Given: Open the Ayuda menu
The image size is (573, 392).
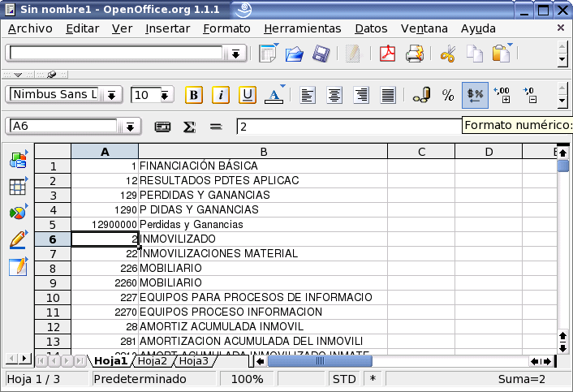Looking at the screenshot, I should [478, 28].
